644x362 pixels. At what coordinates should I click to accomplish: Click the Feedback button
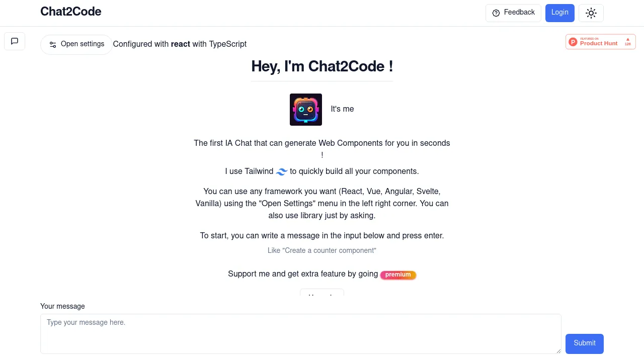tap(513, 13)
